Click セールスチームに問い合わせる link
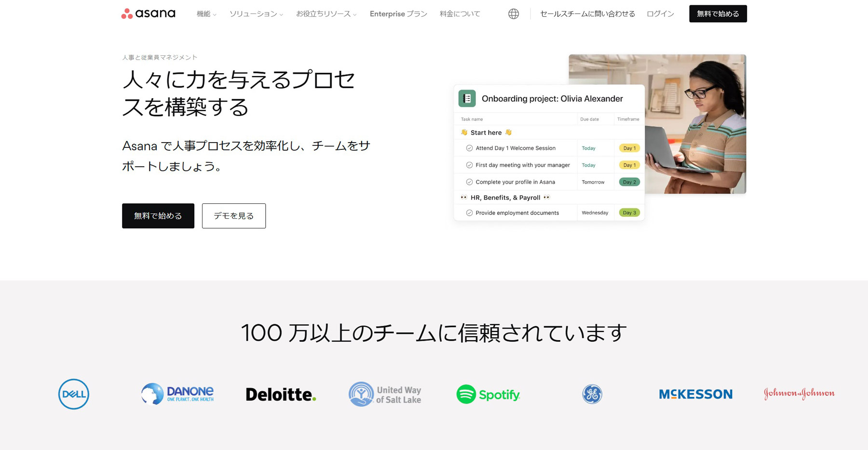This screenshot has height=450, width=868. [x=587, y=14]
